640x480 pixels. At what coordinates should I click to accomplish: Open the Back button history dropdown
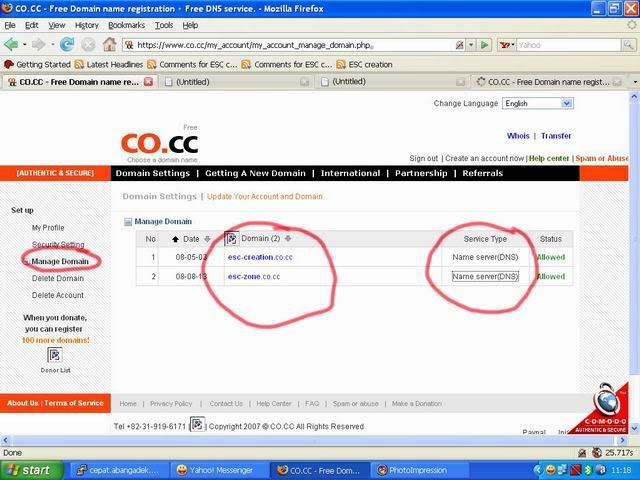[24, 44]
